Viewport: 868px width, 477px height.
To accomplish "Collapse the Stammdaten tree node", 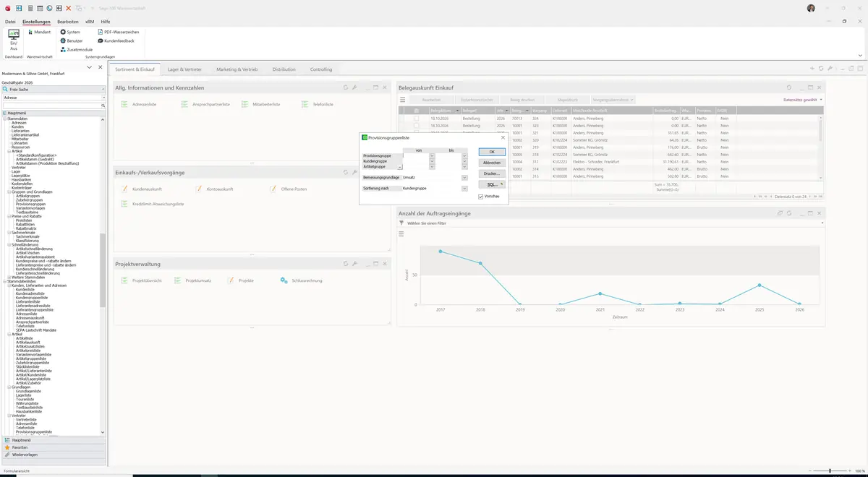I will tap(4, 119).
